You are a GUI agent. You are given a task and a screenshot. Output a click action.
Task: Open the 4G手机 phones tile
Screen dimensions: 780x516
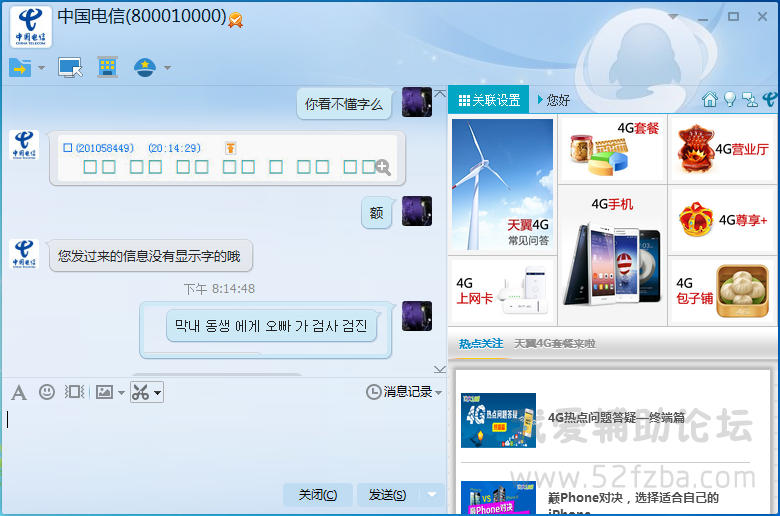pos(612,255)
